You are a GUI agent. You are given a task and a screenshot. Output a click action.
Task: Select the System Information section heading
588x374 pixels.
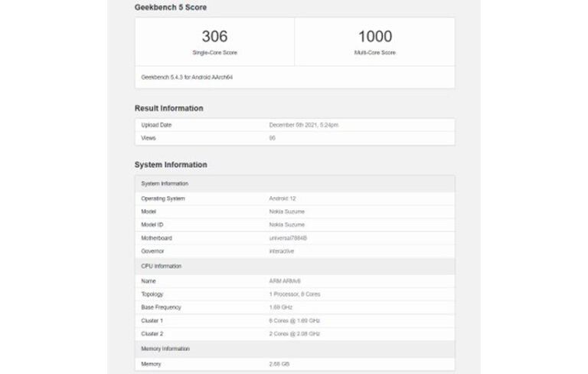click(171, 165)
